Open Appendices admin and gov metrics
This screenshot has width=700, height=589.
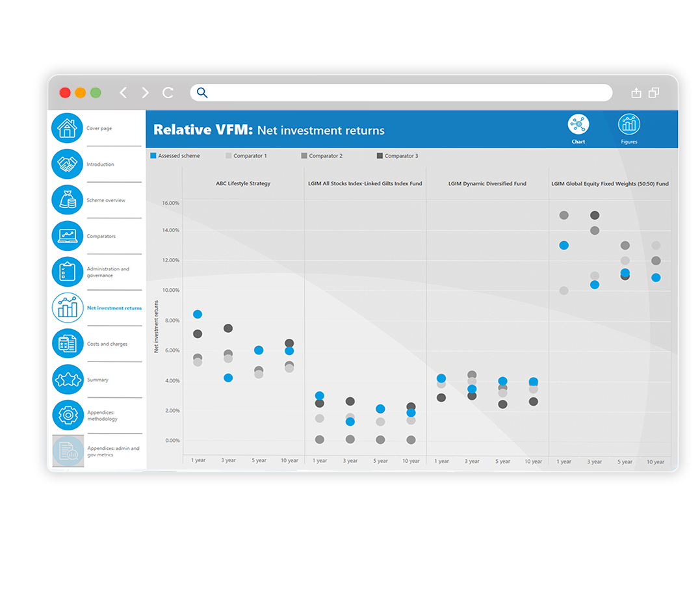click(68, 451)
